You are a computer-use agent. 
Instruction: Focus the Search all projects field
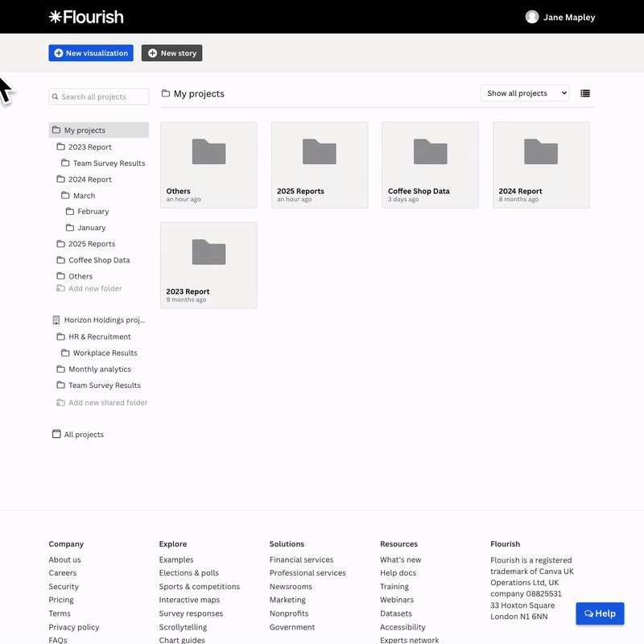click(98, 97)
